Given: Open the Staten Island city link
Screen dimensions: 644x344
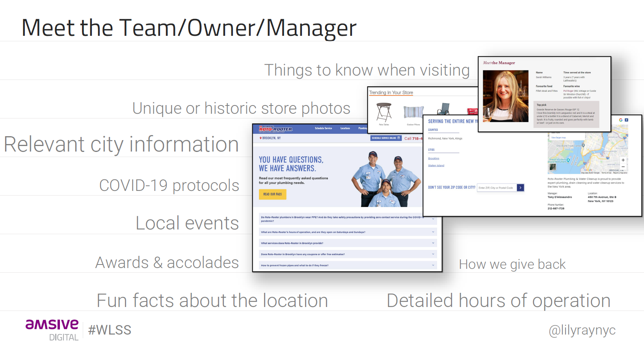Looking at the screenshot, I should [436, 166].
